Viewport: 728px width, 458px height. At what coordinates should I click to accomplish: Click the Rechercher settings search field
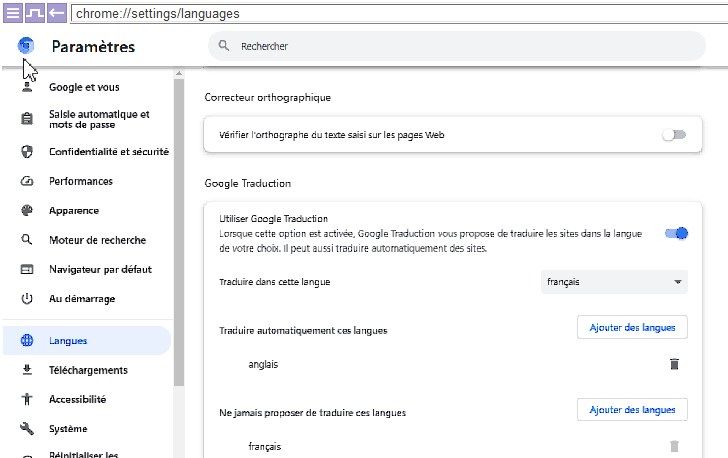pos(457,46)
